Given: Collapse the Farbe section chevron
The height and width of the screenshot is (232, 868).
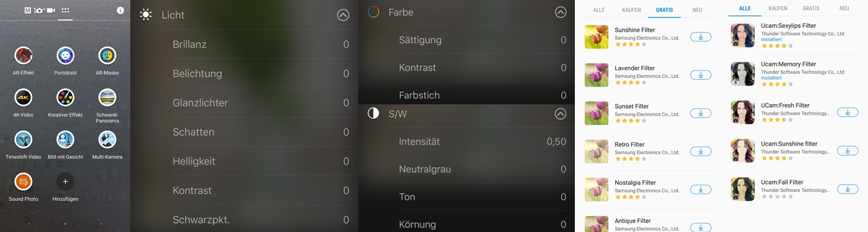Looking at the screenshot, I should click(x=561, y=12).
